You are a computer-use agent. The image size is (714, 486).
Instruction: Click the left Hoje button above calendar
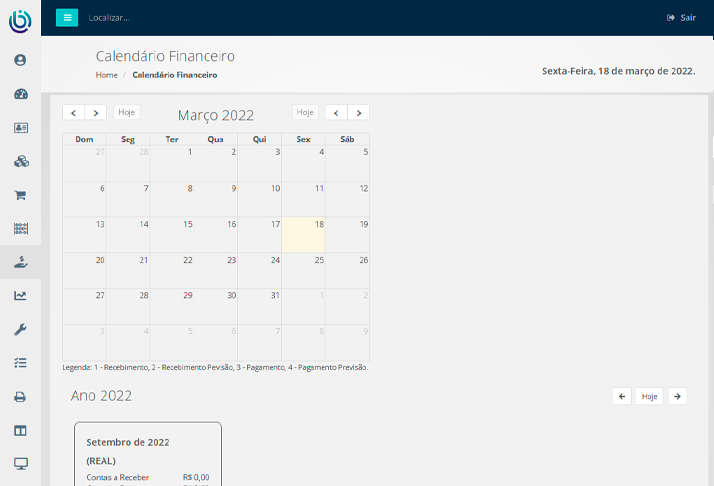point(127,113)
